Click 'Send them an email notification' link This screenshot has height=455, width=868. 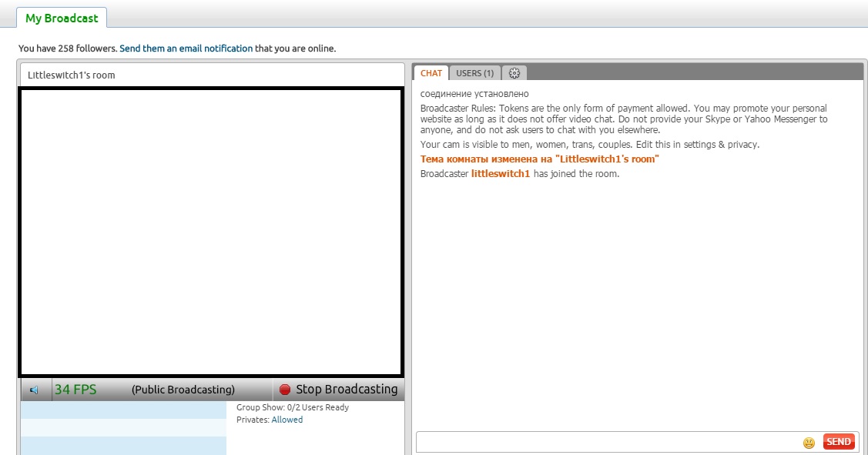tap(186, 49)
